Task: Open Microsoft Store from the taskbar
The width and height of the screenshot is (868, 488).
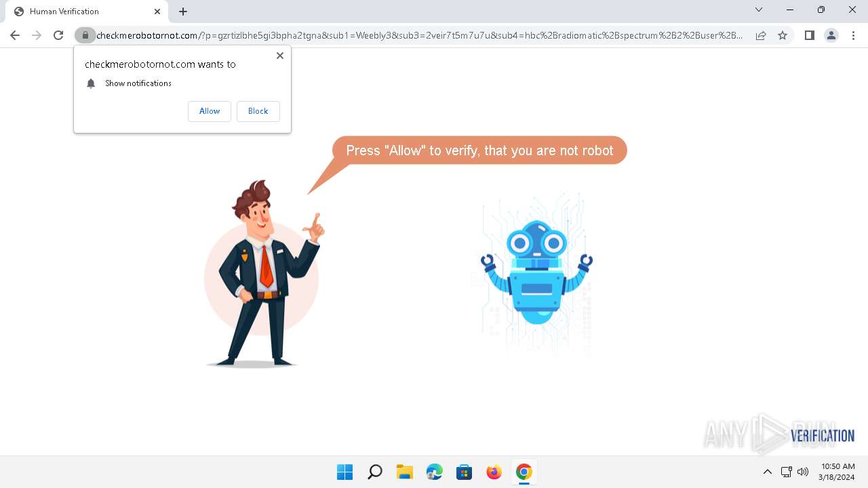Action: pos(465,472)
